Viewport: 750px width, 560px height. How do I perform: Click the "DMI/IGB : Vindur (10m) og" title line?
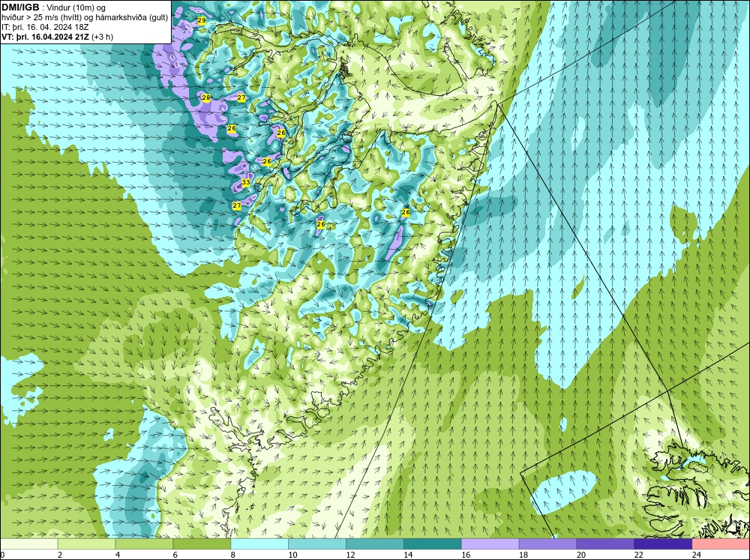(54, 7)
